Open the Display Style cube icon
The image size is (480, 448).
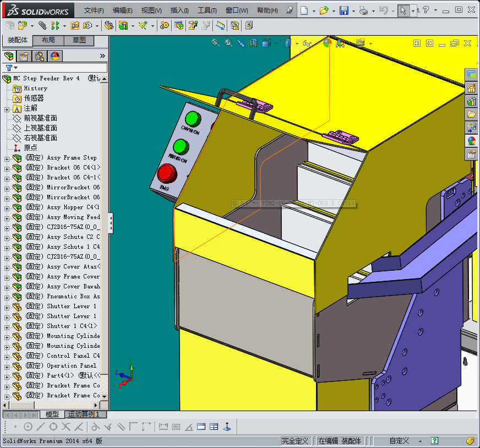tap(286, 43)
